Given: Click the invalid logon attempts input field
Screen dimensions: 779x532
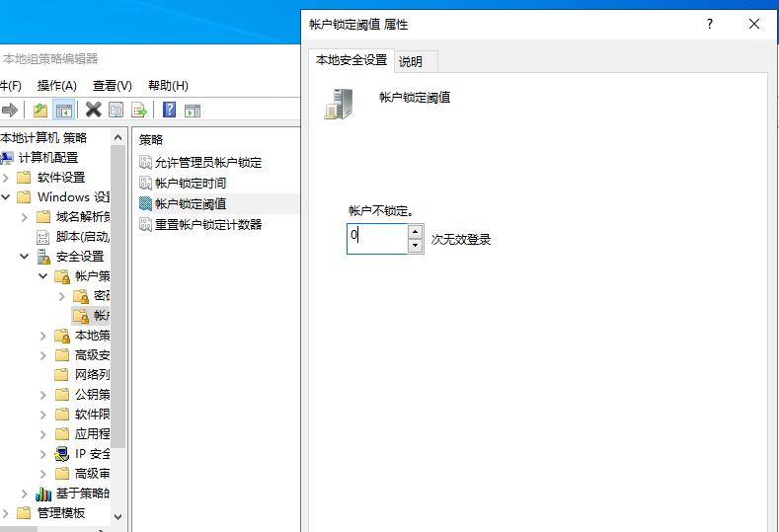Looking at the screenshot, I should coord(377,239).
